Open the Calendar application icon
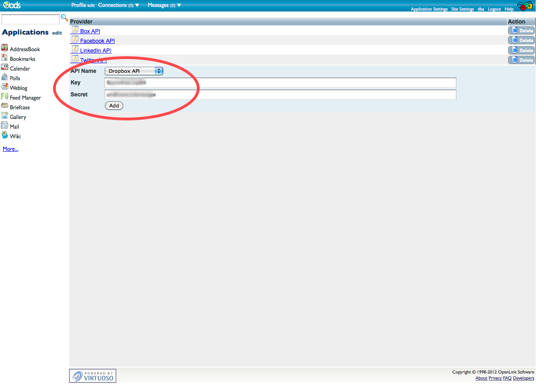544x392 pixels. pyautogui.click(x=5, y=68)
